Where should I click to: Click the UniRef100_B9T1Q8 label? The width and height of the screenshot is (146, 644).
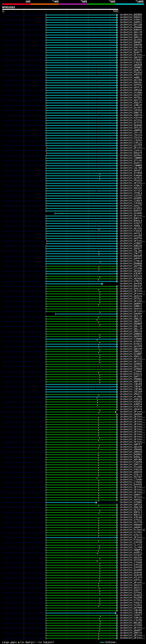point(131,25)
